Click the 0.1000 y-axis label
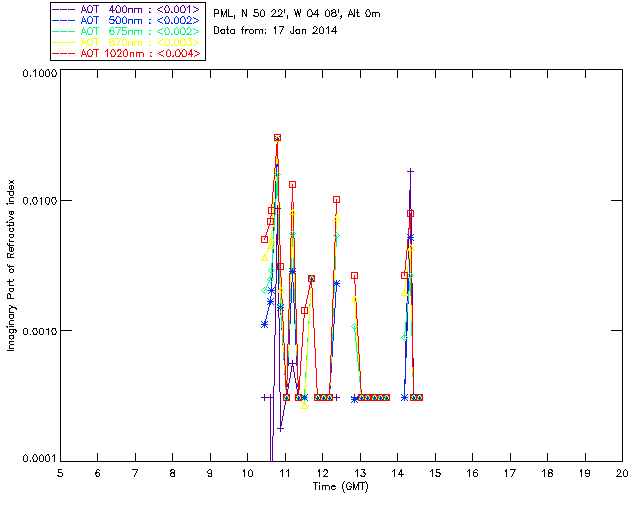Screen dimensions: 640x512 [x=39, y=73]
